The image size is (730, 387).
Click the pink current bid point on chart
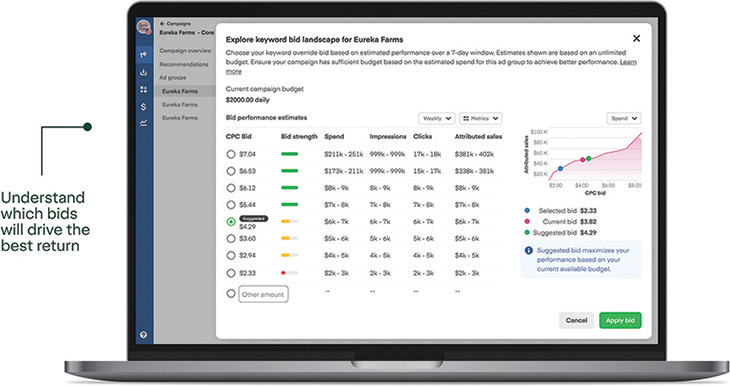tap(582, 160)
